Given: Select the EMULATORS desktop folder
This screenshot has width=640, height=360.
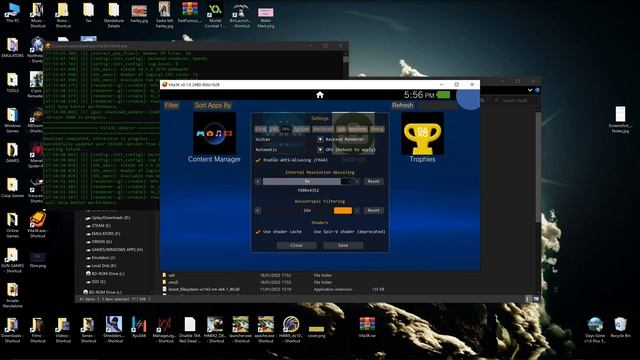Looking at the screenshot, I should [12, 48].
